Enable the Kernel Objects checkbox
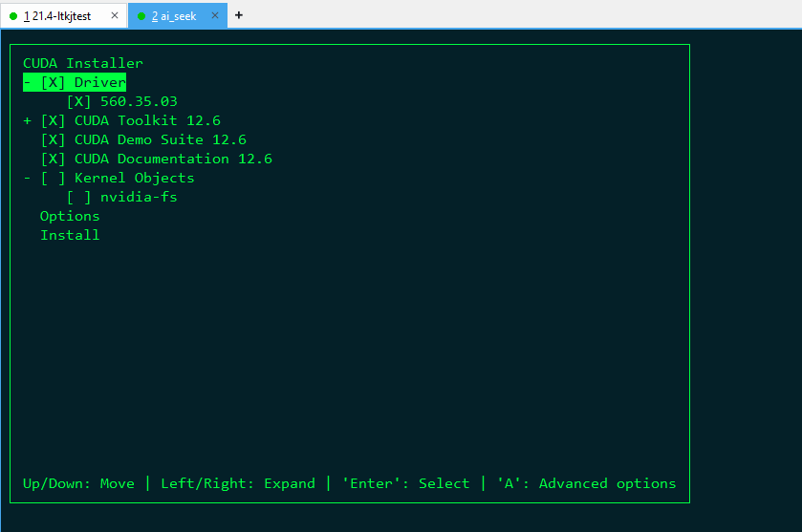 [54, 178]
